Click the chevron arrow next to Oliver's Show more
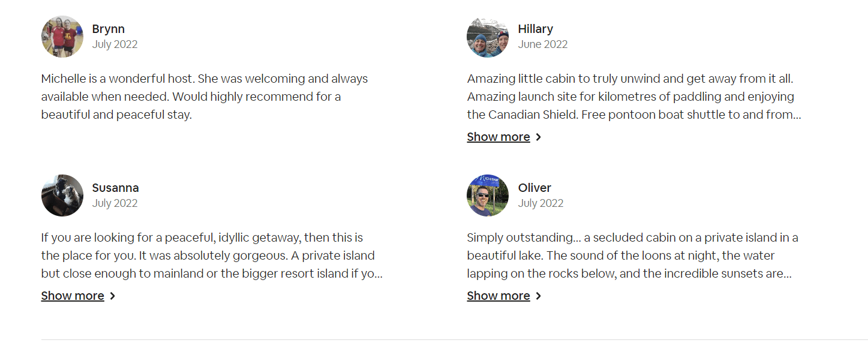The width and height of the screenshot is (868, 355). tap(539, 296)
